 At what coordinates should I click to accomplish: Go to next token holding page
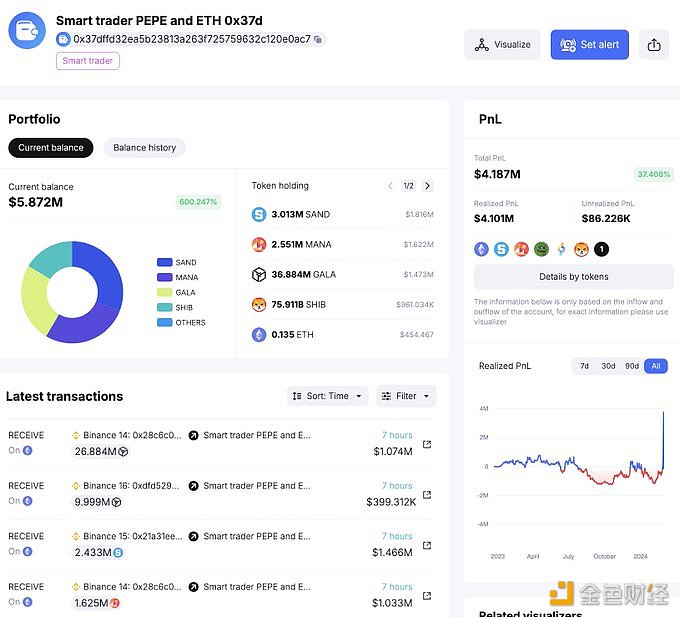(x=427, y=186)
